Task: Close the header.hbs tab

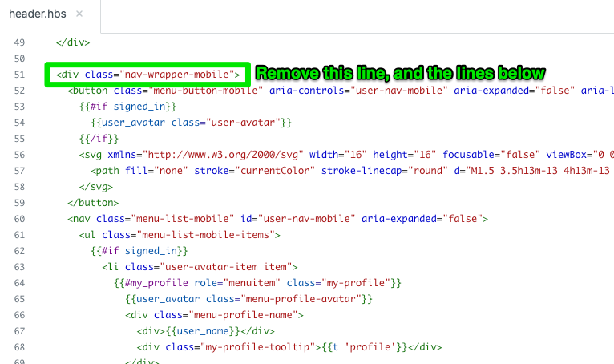Action: click(79, 14)
